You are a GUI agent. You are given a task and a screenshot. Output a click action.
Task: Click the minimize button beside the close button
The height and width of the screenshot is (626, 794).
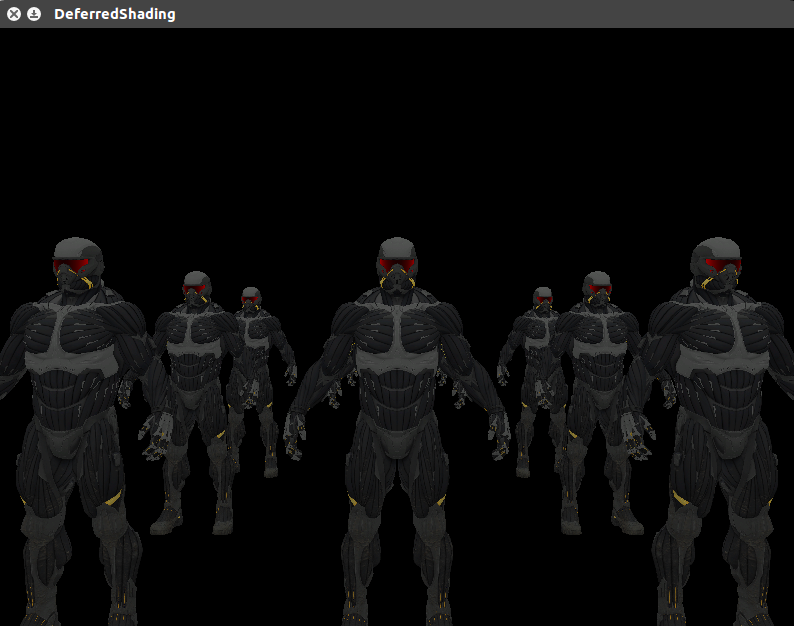point(34,14)
